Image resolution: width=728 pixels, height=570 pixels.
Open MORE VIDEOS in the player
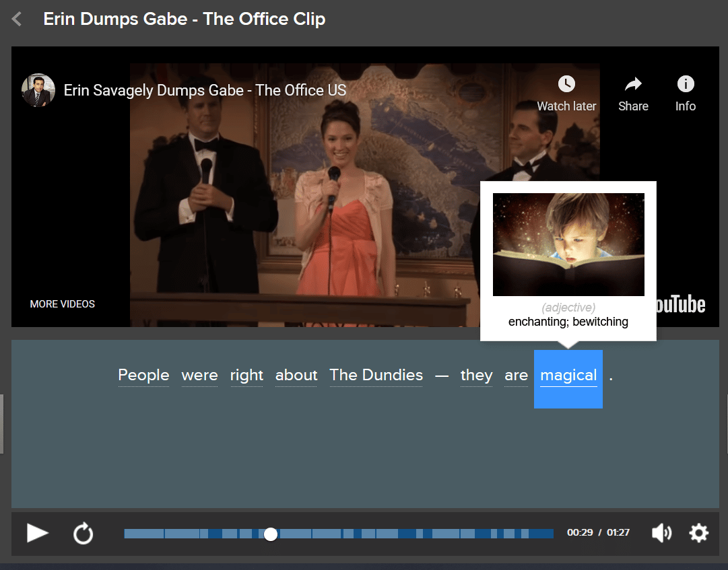click(63, 304)
